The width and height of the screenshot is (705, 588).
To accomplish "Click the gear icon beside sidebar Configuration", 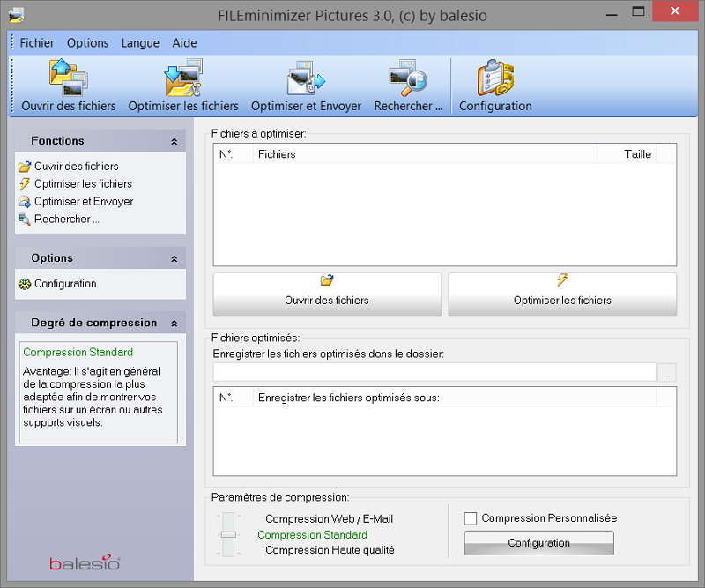I will pyautogui.click(x=25, y=284).
